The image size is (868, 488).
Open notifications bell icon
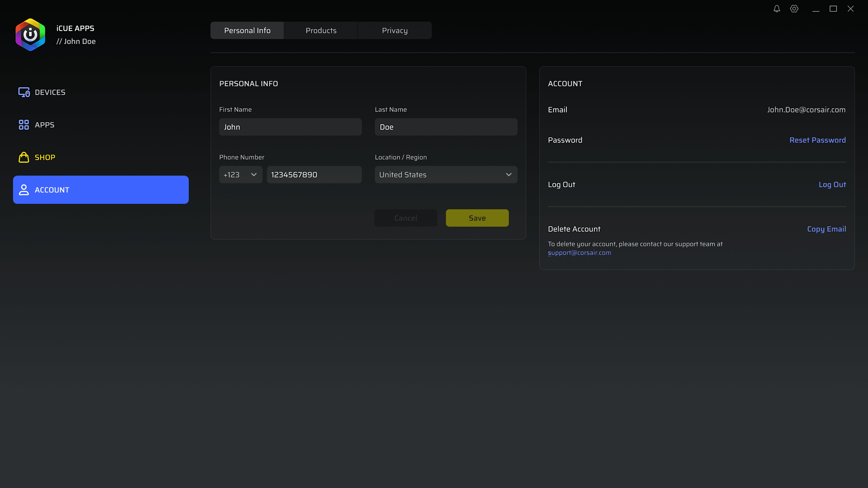777,9
